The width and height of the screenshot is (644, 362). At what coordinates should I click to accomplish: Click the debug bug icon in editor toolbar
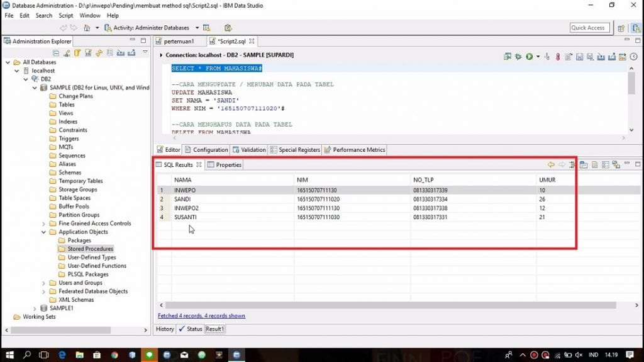coord(518,57)
